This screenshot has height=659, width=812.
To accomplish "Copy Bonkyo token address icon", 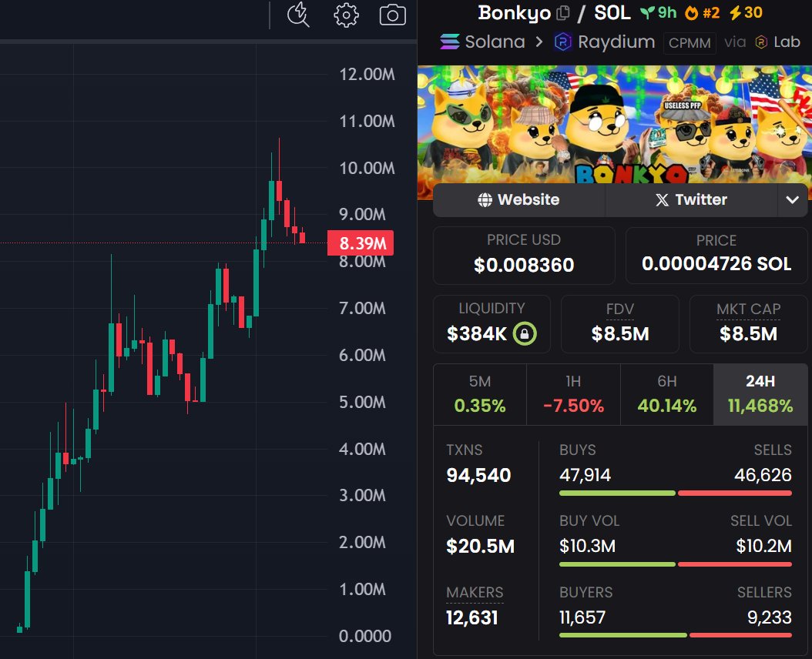I will (x=563, y=13).
